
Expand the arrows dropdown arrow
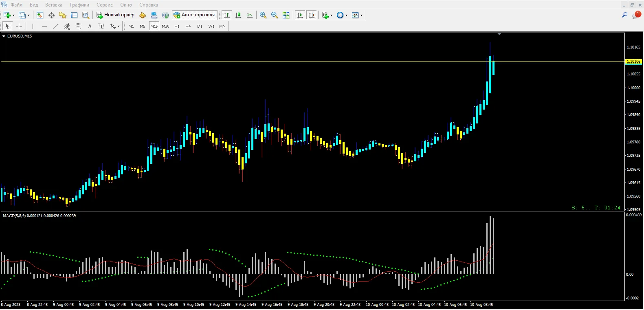coord(119,26)
